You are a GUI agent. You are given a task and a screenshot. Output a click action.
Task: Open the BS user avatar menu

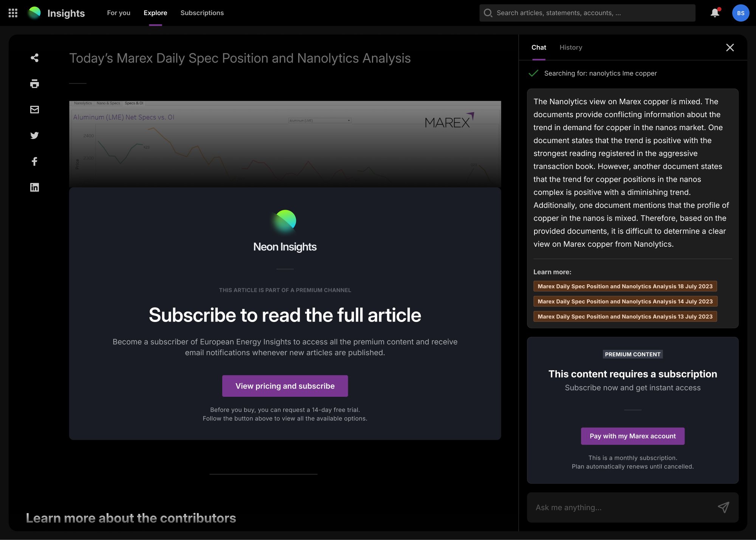click(x=741, y=13)
